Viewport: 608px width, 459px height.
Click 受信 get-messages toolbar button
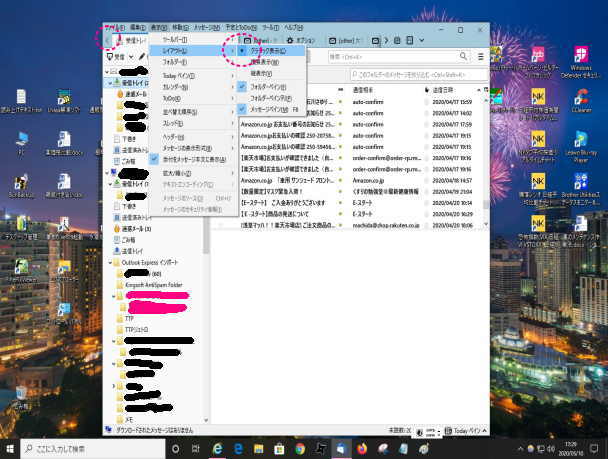116,57
